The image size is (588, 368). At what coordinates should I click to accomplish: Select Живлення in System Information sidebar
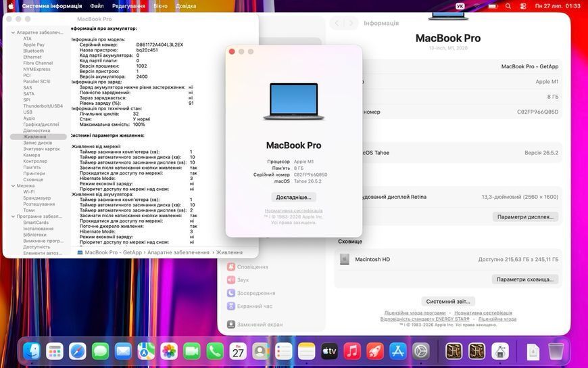tap(39, 137)
